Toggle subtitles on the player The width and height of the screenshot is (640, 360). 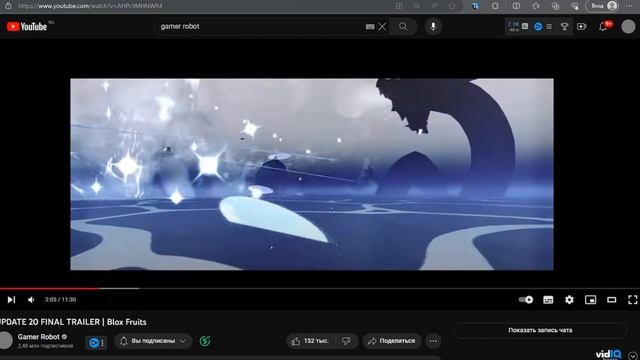[x=548, y=300]
